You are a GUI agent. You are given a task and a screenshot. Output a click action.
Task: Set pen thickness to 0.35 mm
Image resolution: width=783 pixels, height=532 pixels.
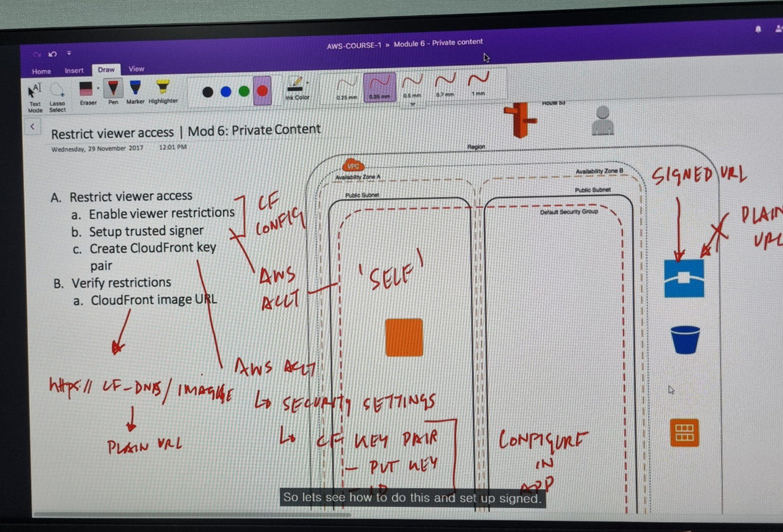[x=379, y=86]
